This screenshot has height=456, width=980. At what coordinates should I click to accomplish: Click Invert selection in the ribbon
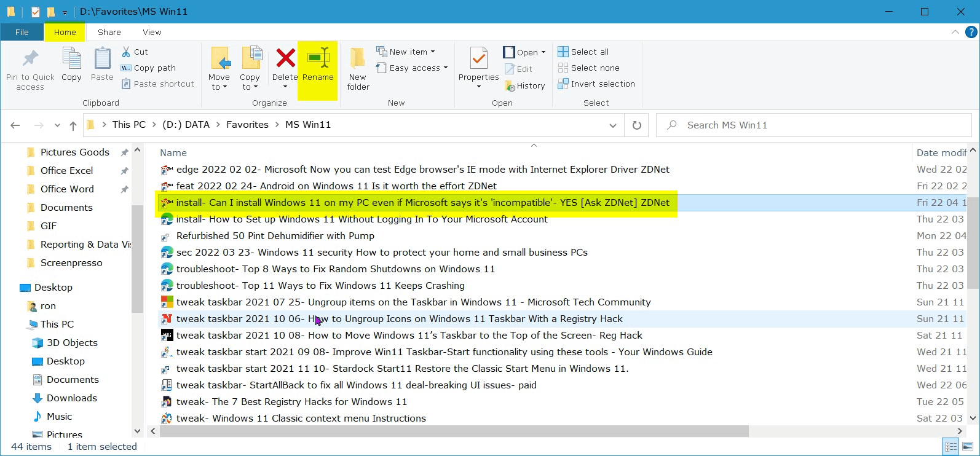click(596, 84)
